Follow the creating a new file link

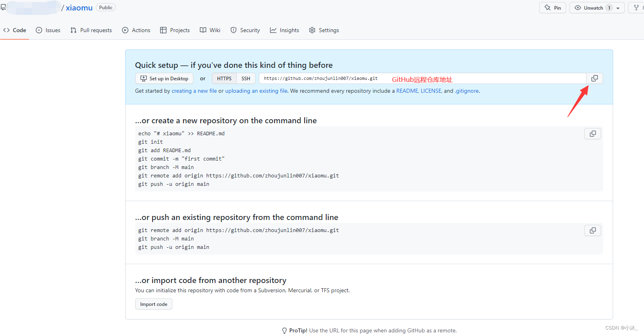pyautogui.click(x=194, y=91)
